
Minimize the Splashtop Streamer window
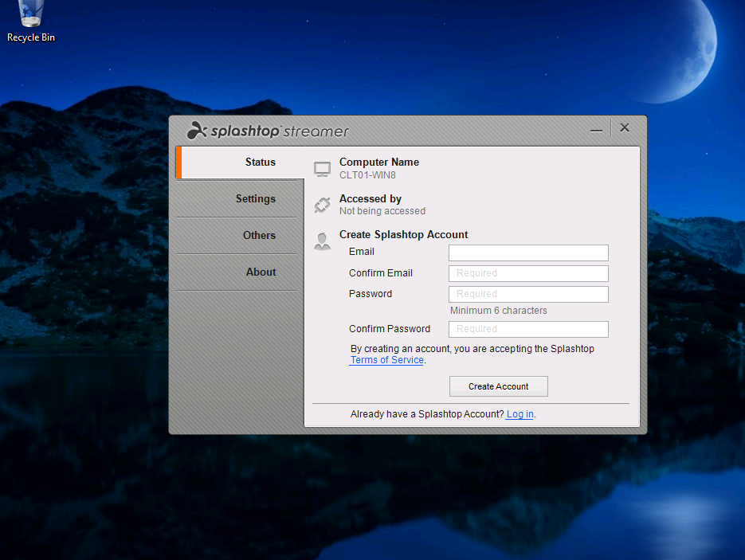(596, 129)
